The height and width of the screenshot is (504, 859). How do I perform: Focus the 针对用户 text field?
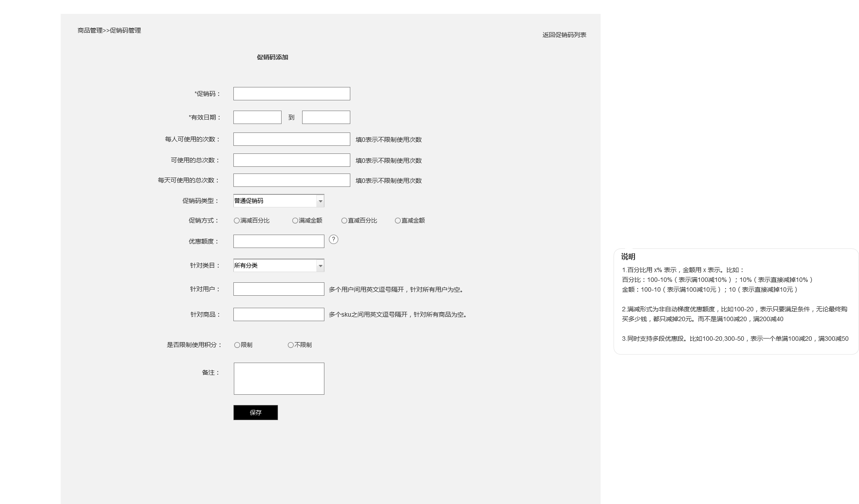(278, 289)
